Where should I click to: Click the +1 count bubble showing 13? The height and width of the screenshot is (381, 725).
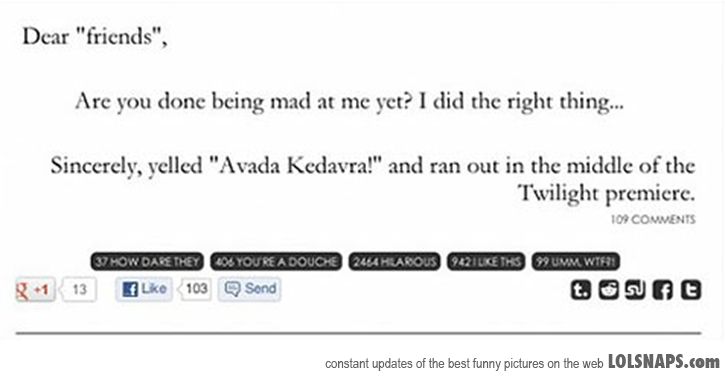pos(79,289)
